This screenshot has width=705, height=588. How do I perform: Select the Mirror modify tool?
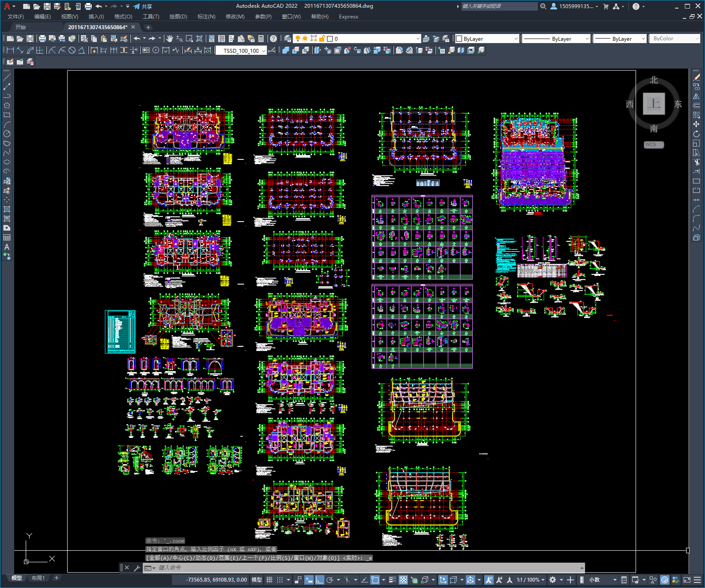(696, 96)
